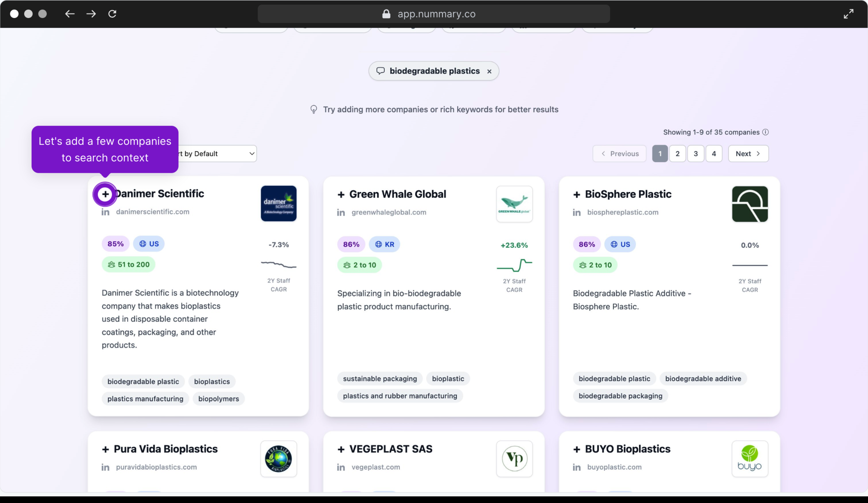Click the bioplastic tag on Green Whale card
868x503 pixels.
448,379
